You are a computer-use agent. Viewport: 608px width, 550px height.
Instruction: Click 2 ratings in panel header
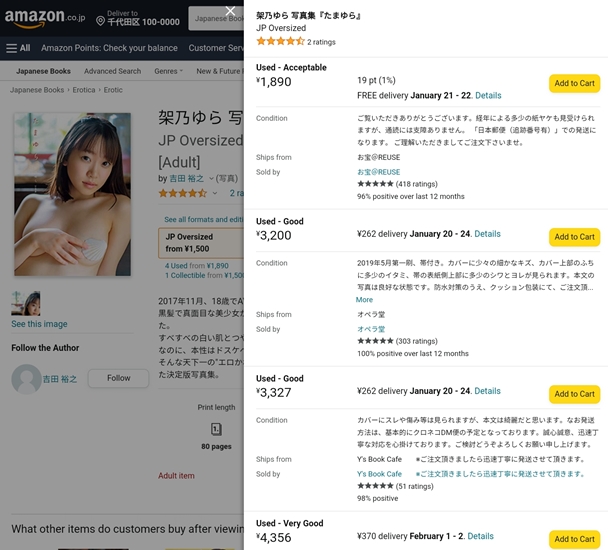(321, 42)
